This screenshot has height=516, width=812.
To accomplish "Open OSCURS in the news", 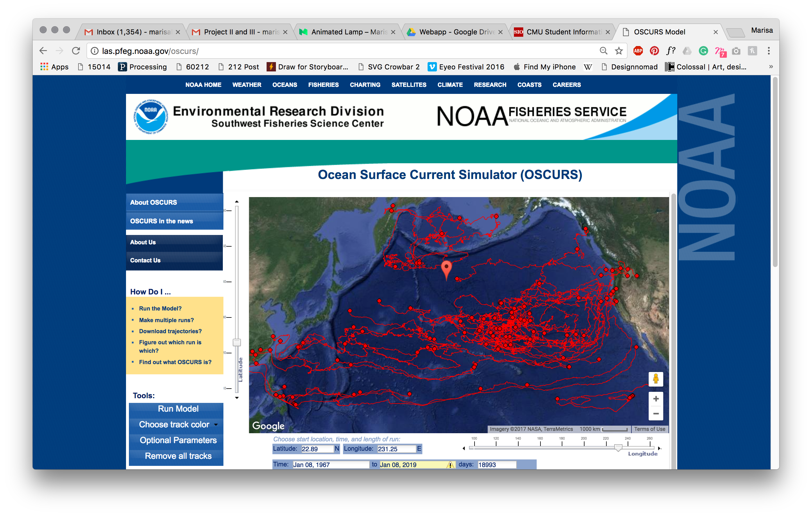I will (175, 221).
